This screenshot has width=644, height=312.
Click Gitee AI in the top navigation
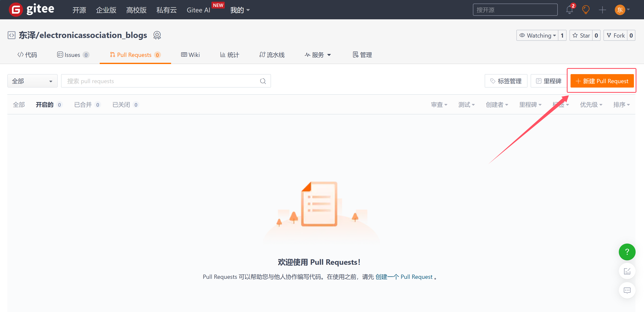pyautogui.click(x=198, y=10)
